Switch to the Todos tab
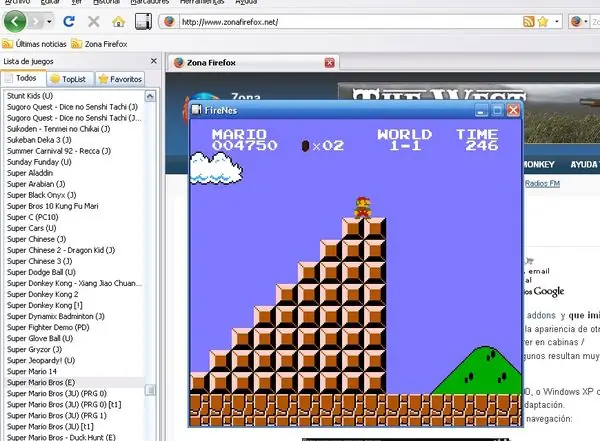 [23, 78]
